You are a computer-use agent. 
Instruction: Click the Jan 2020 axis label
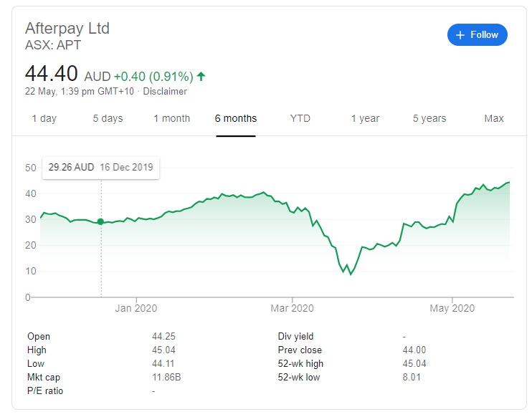(x=136, y=308)
